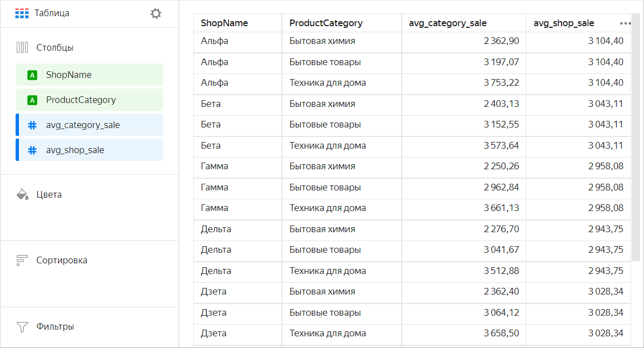Image resolution: width=644 pixels, height=348 pixels.
Task: Click the ProductCategory dimension type icon
Action: tap(32, 100)
